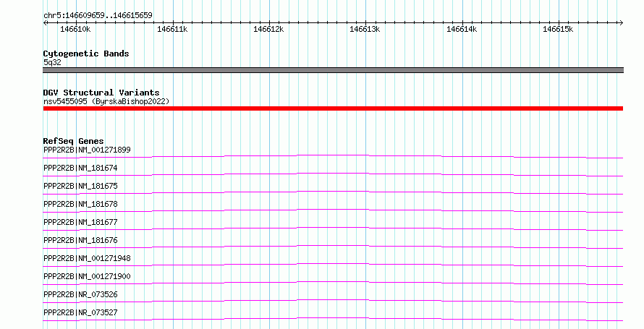Image resolution: width=644 pixels, height=329 pixels.
Task: Click the 146615k ruler tick label
Action: [x=558, y=29]
